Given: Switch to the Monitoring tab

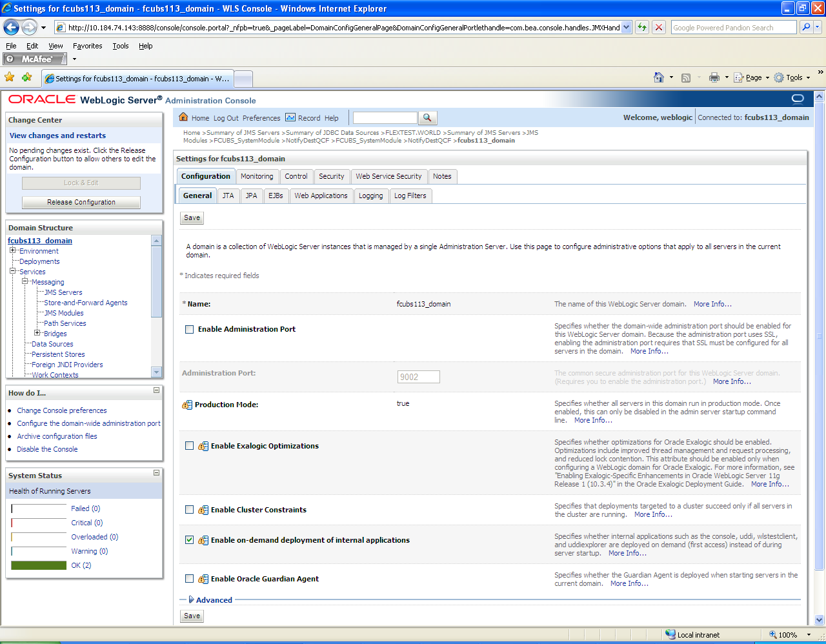Looking at the screenshot, I should point(257,176).
